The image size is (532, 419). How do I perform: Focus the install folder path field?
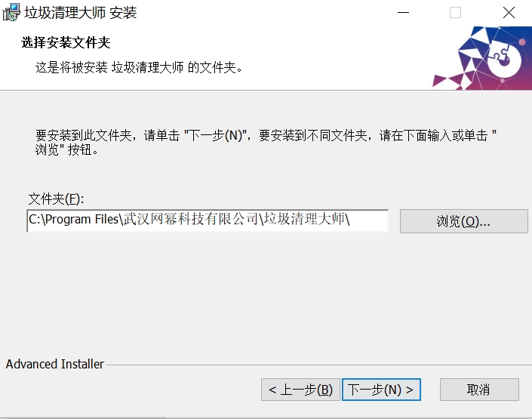(208, 221)
